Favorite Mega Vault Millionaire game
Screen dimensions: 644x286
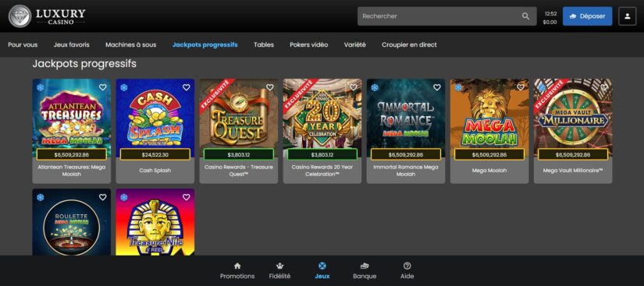pyautogui.click(x=604, y=87)
